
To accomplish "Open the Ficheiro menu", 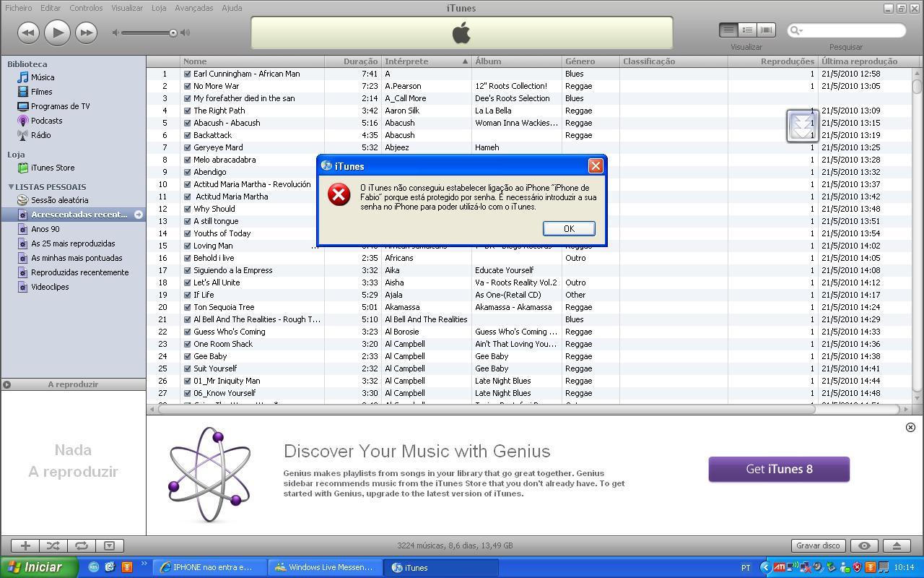I will pos(19,8).
